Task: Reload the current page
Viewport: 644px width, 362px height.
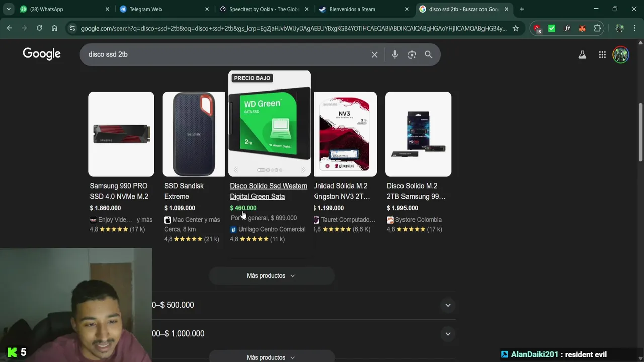Action: point(39,28)
